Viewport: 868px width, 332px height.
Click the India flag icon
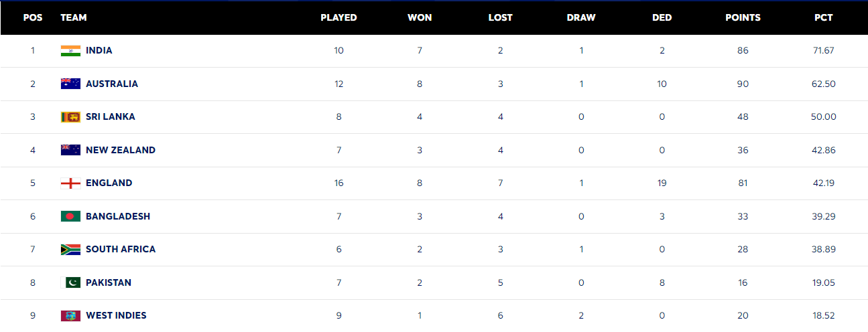pos(70,51)
